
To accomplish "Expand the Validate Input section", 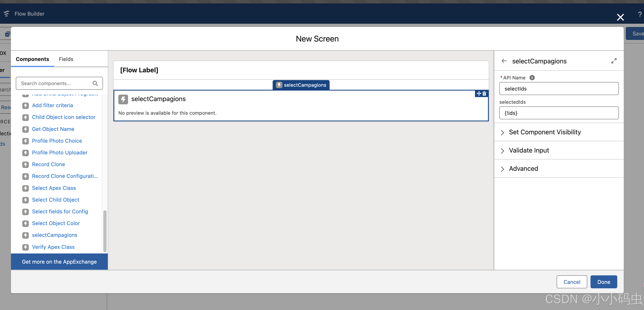I will (559, 150).
